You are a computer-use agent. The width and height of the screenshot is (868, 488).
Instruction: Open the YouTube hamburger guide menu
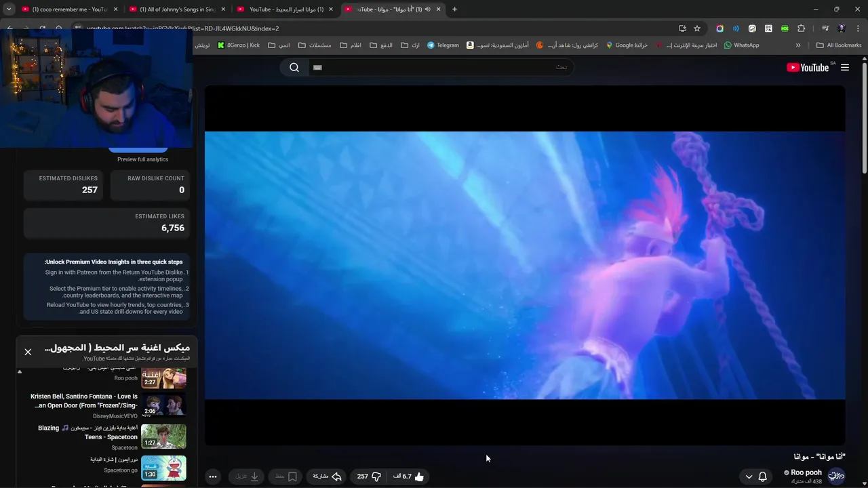845,67
